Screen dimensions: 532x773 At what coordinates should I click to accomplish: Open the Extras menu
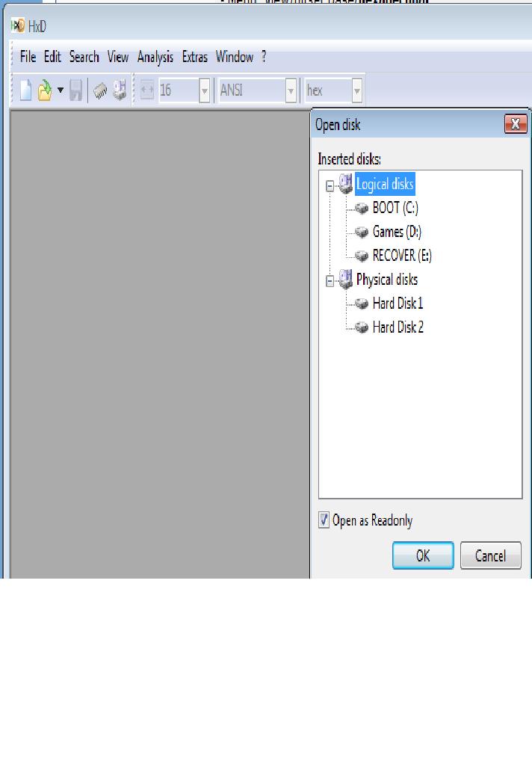click(194, 57)
